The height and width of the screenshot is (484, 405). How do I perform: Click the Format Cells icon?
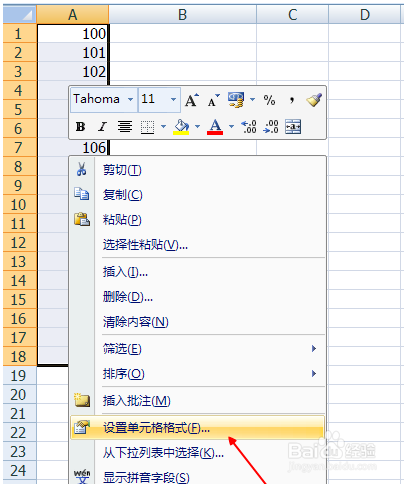point(82,427)
